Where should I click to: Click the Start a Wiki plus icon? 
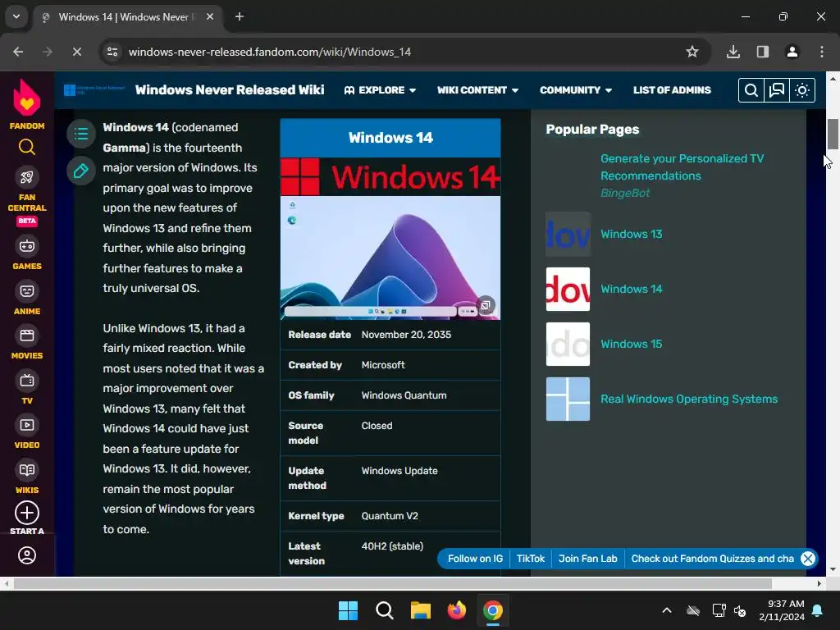coord(27,513)
